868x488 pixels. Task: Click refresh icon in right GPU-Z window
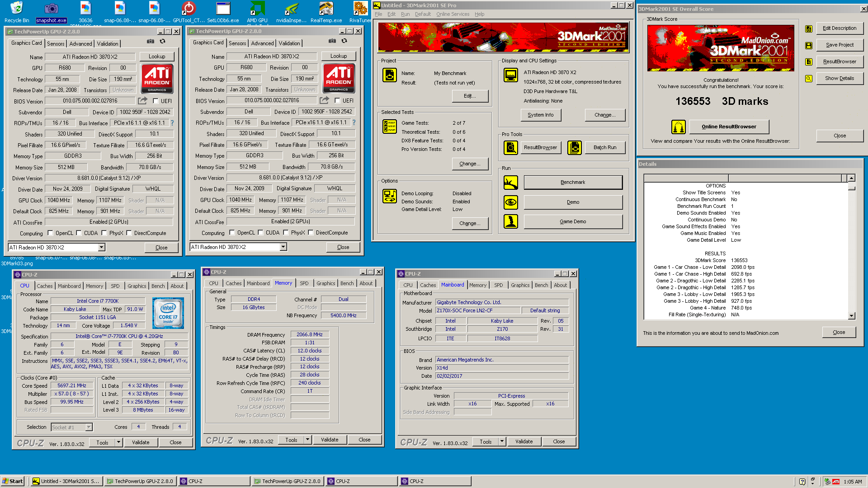tap(344, 41)
